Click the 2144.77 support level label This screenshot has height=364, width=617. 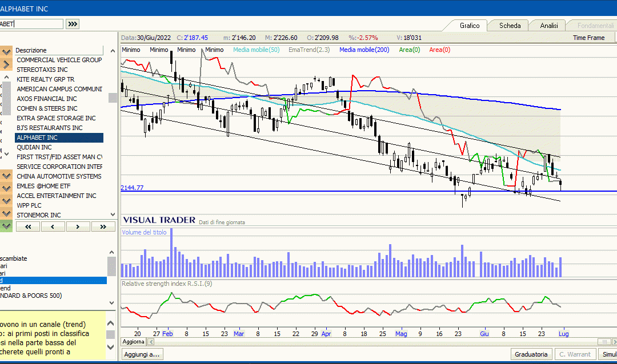(132, 188)
